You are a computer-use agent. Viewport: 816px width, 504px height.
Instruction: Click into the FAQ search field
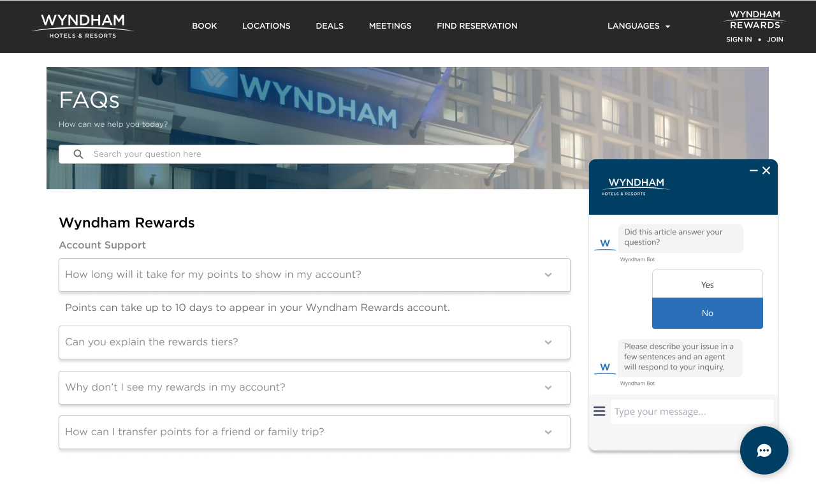(x=286, y=154)
